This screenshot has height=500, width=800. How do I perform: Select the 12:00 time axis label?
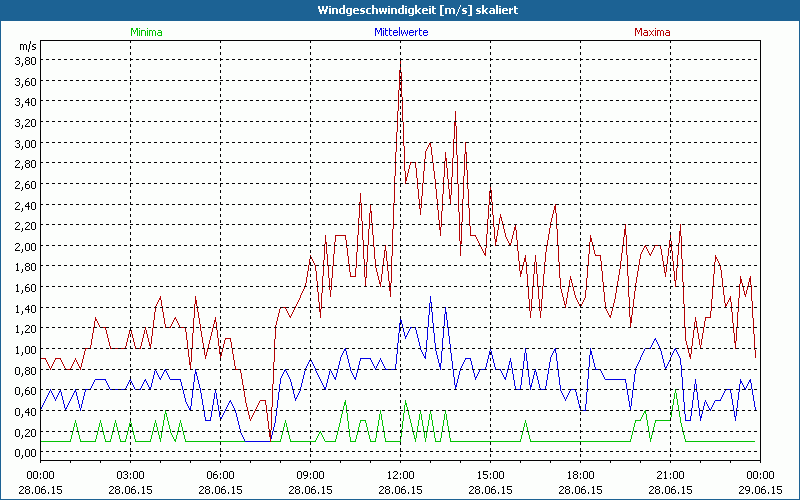click(x=400, y=475)
